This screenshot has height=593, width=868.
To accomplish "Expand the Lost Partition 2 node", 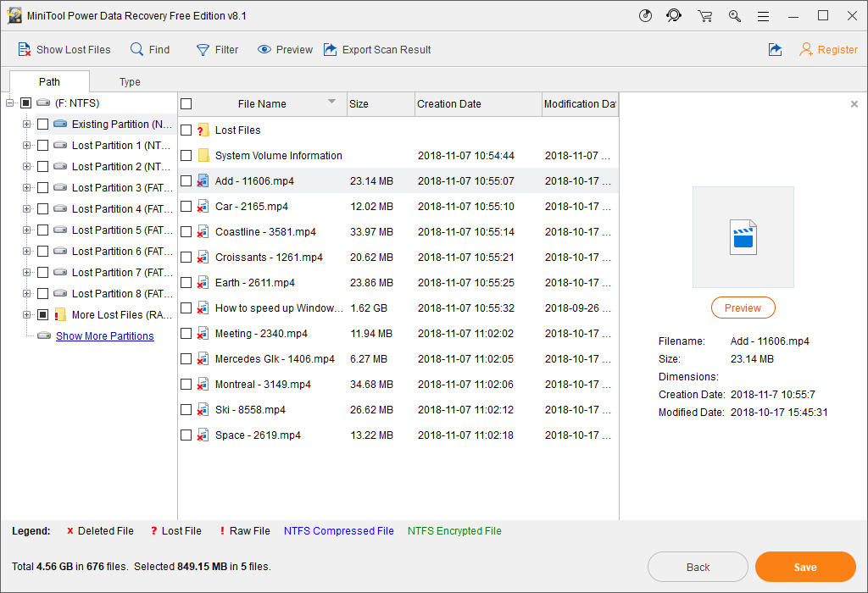I will tap(26, 167).
